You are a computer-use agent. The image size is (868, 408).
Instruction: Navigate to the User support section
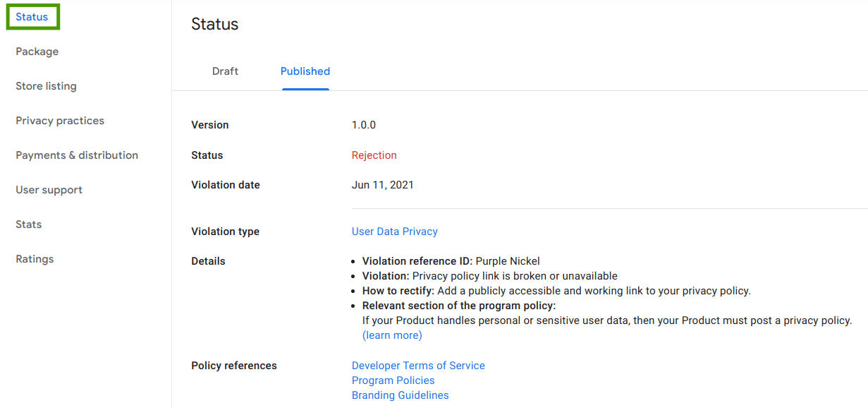[49, 189]
